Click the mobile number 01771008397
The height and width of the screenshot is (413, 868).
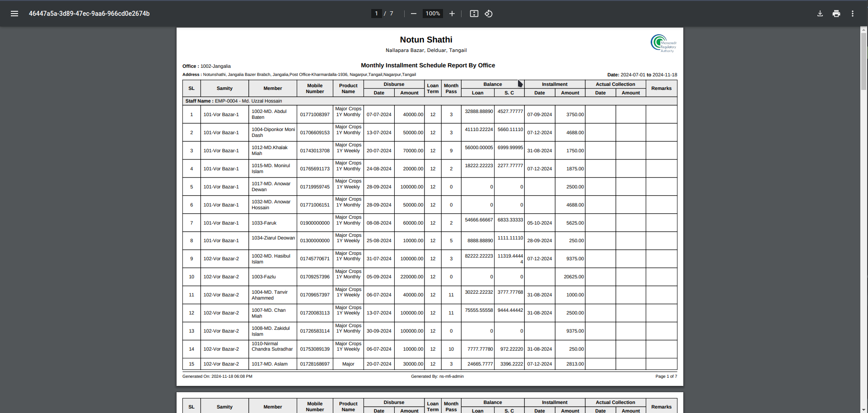click(x=315, y=114)
